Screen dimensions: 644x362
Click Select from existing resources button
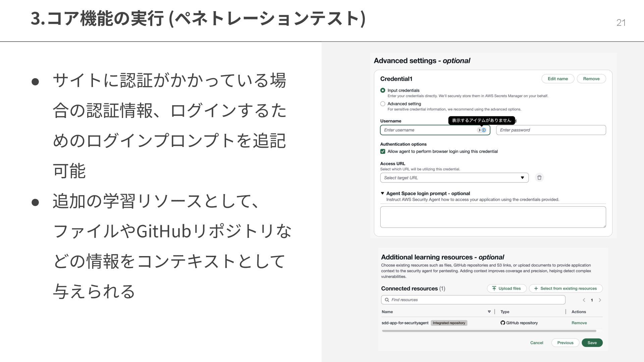tap(566, 288)
